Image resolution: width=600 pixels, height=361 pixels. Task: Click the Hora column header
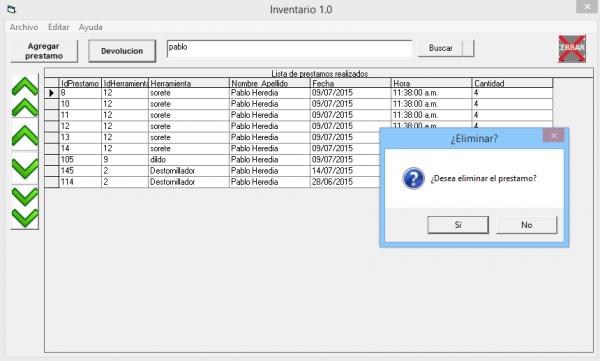(431, 83)
